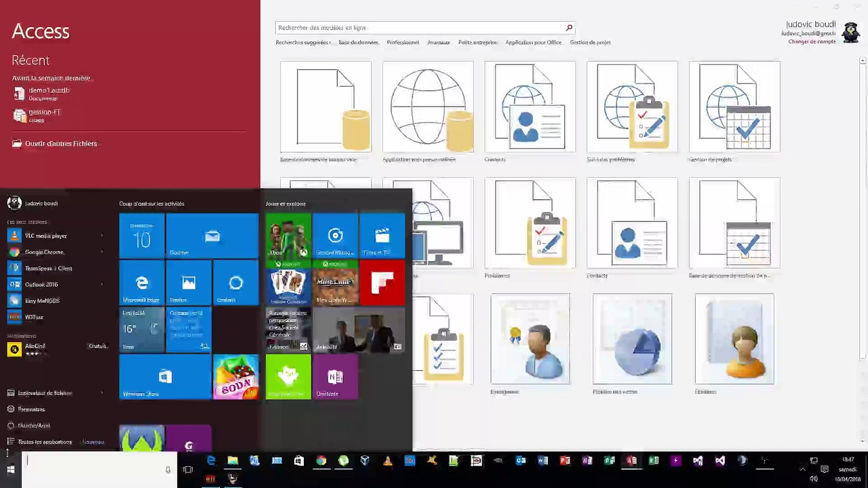Open the Groove Musique tile
The image size is (868, 488).
335,236
